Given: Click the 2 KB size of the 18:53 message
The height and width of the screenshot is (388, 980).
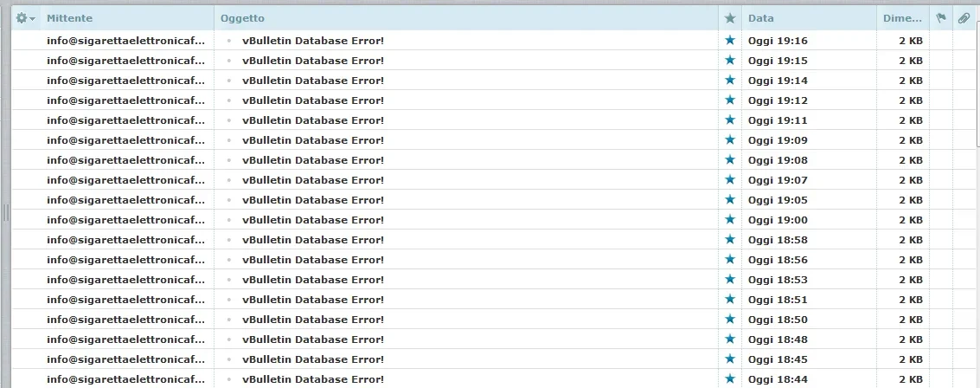Looking at the screenshot, I should tap(911, 280).
